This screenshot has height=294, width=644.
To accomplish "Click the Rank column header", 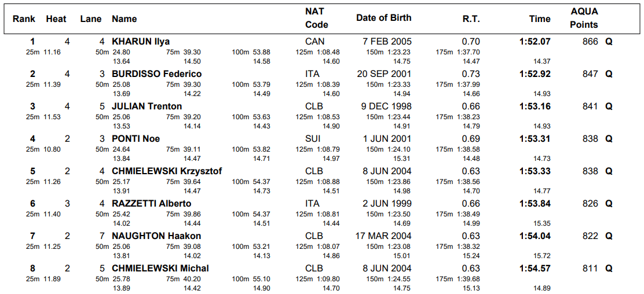I will click(24, 19).
